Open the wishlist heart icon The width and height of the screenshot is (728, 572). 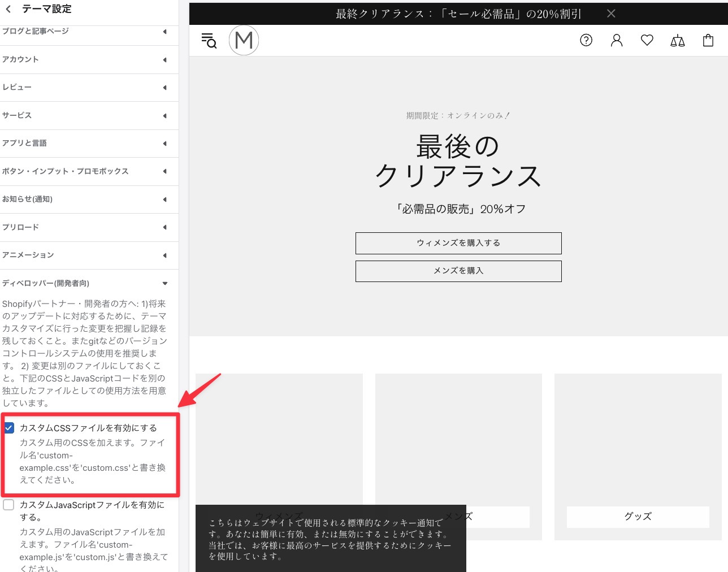pos(647,40)
